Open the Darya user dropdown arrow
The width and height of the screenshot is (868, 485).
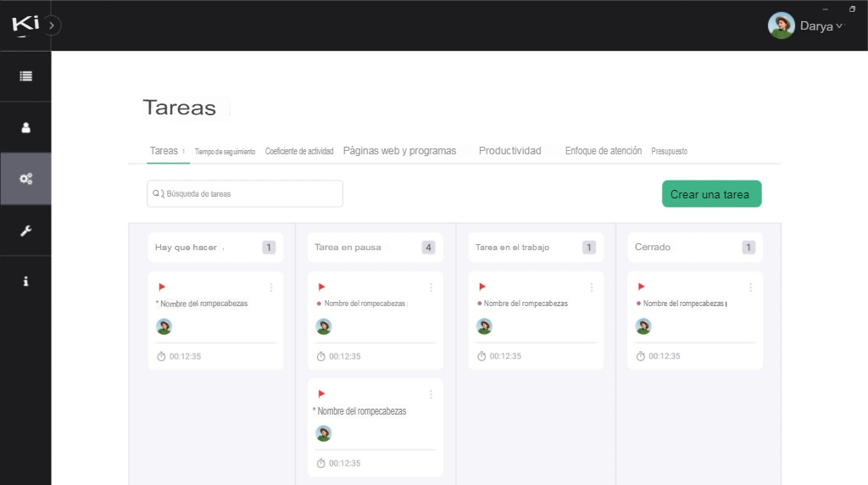[839, 25]
